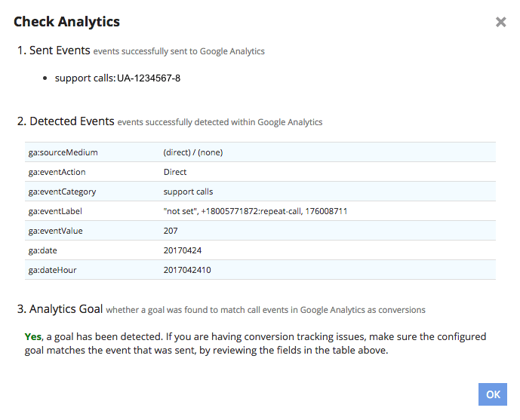
Task: Click the ga:eventCategory field name
Action: point(62,192)
